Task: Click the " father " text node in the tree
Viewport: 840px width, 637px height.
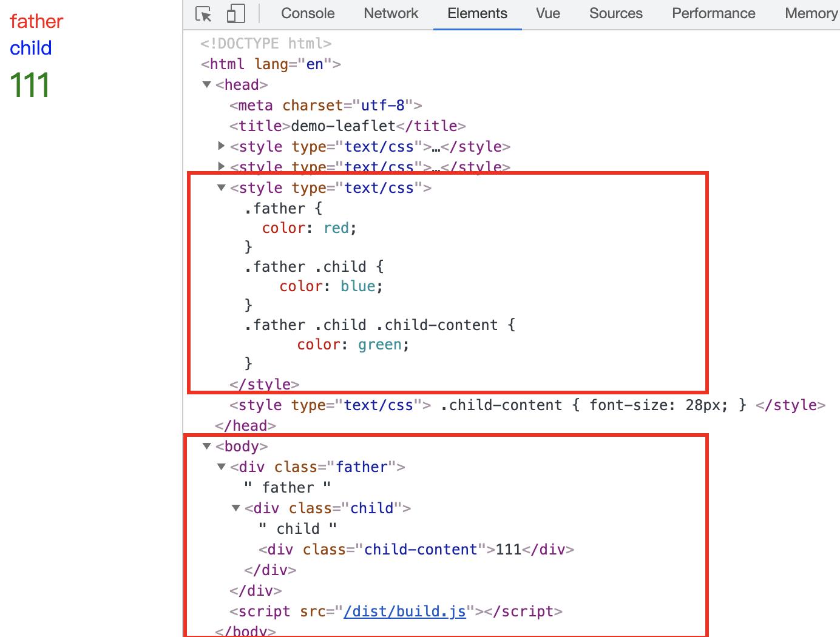Action: pyautogui.click(x=288, y=488)
